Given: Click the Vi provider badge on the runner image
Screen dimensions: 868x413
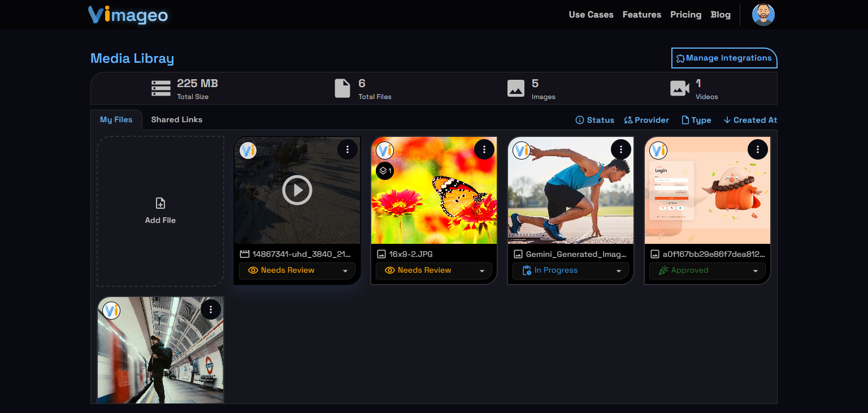Looking at the screenshot, I should coord(522,150).
